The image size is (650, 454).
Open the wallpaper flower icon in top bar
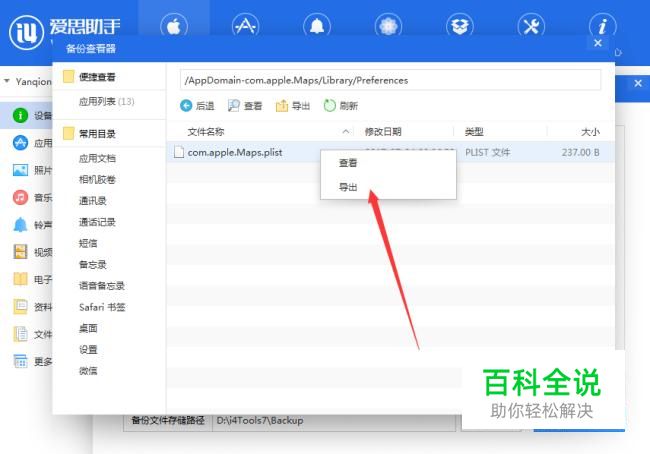[388, 27]
